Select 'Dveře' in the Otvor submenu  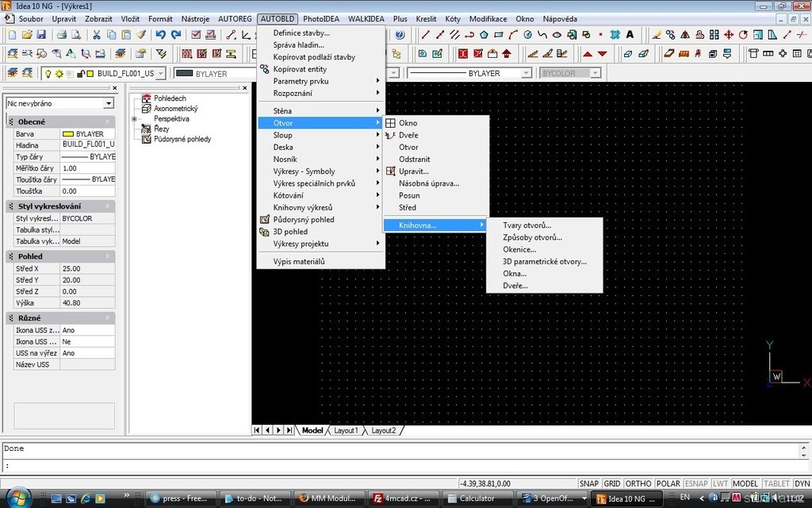[408, 135]
